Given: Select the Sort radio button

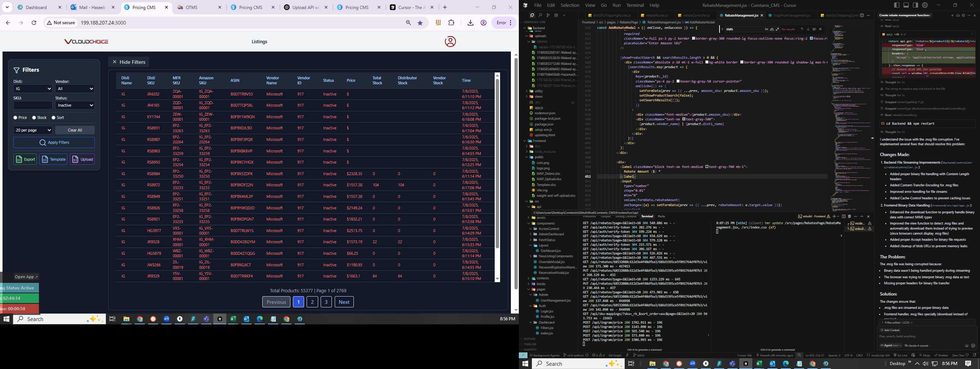Looking at the screenshot, I should point(53,117).
